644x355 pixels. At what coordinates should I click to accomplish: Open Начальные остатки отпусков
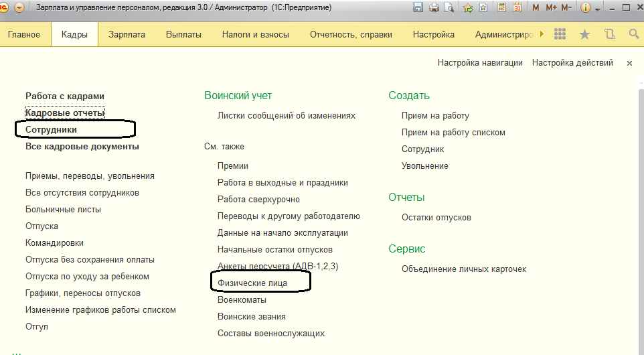(274, 250)
